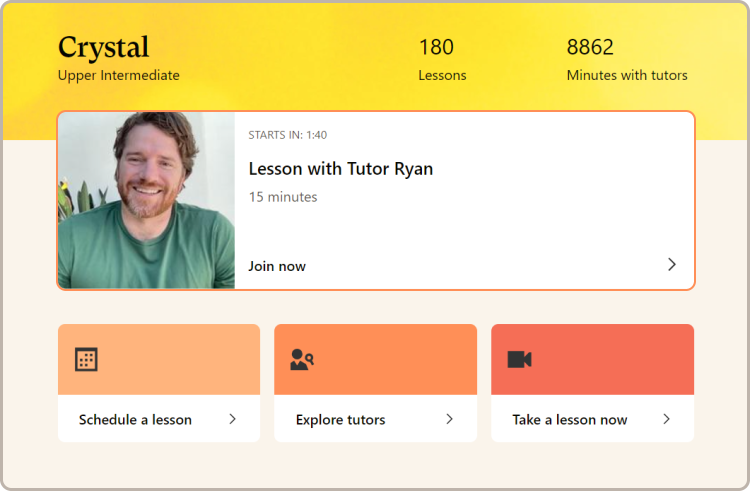
Task: Click the arrow next to Schedule a lesson
Action: click(232, 419)
